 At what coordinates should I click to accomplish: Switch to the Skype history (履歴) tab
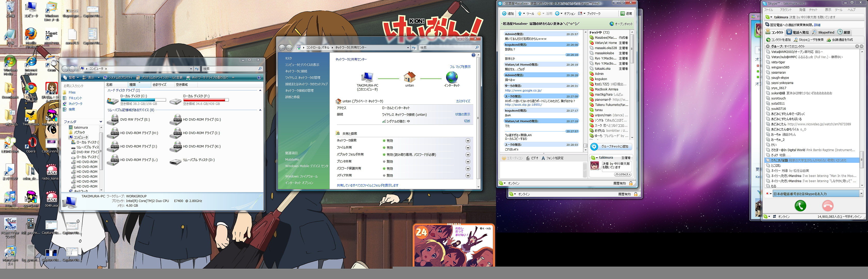pos(844,32)
